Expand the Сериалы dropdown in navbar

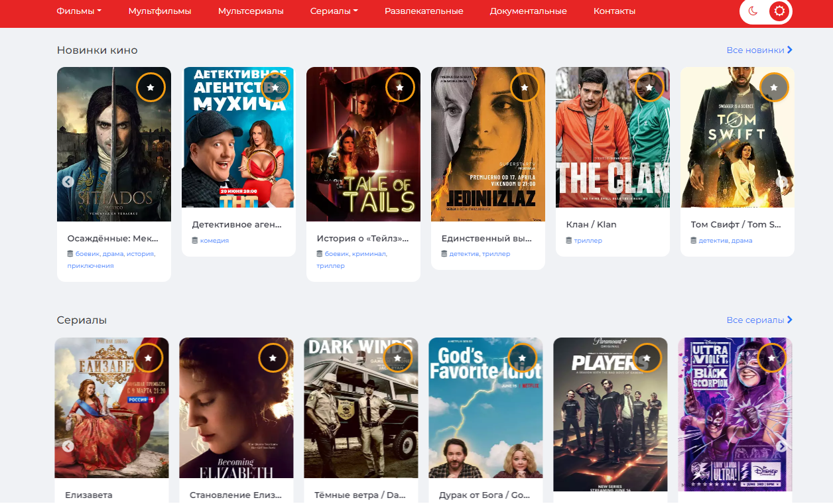pos(334,11)
